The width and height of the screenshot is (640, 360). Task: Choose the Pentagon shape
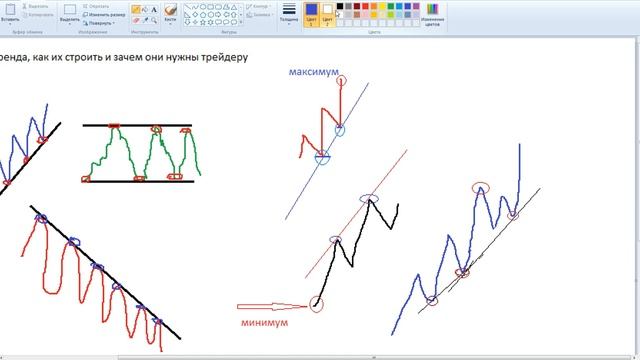click(203, 15)
